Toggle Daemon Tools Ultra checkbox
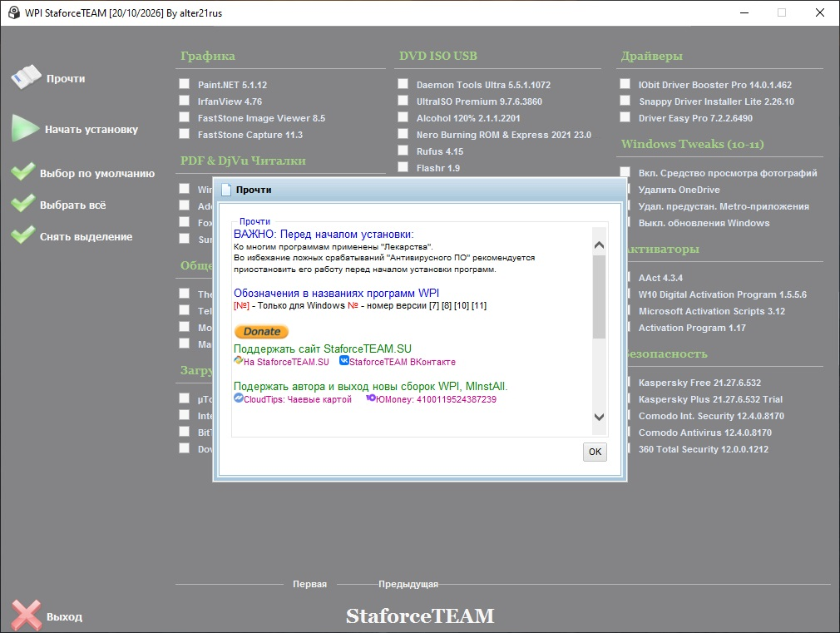The width and height of the screenshot is (840, 633). pyautogui.click(x=403, y=84)
